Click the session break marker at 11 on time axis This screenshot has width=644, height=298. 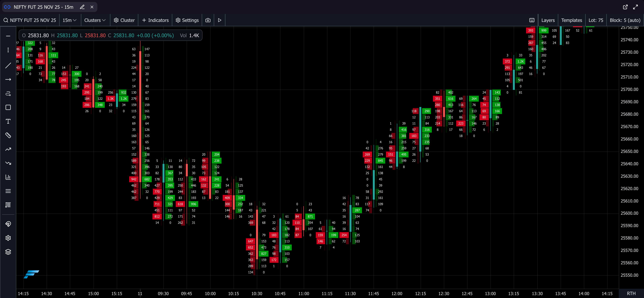tap(140, 294)
